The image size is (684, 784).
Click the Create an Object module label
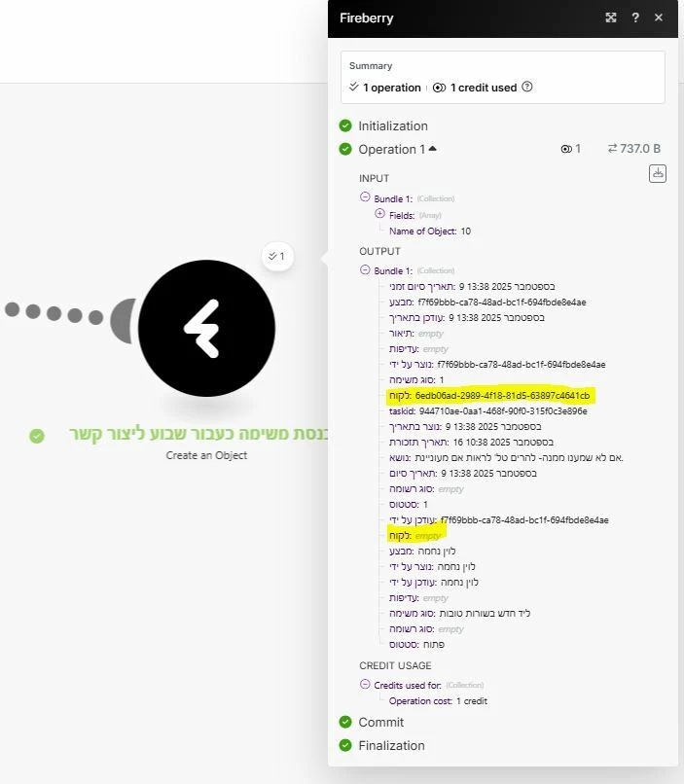pyautogui.click(x=206, y=455)
